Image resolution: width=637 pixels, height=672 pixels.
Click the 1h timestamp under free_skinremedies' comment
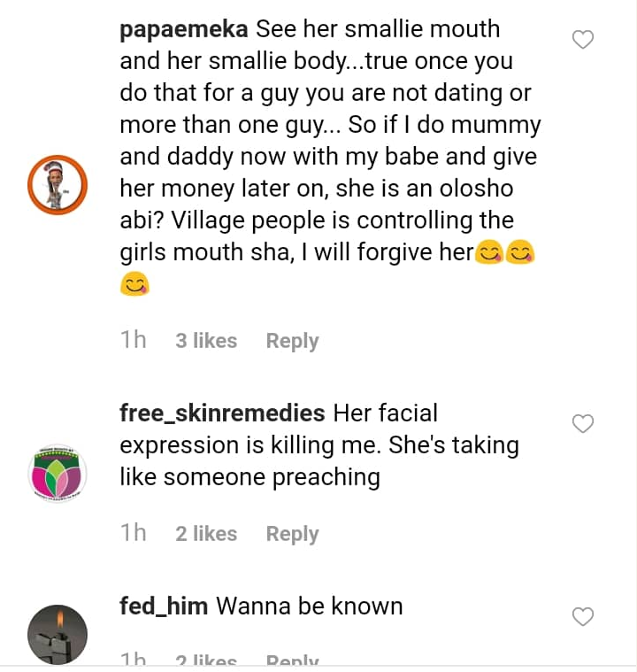pyautogui.click(x=134, y=534)
